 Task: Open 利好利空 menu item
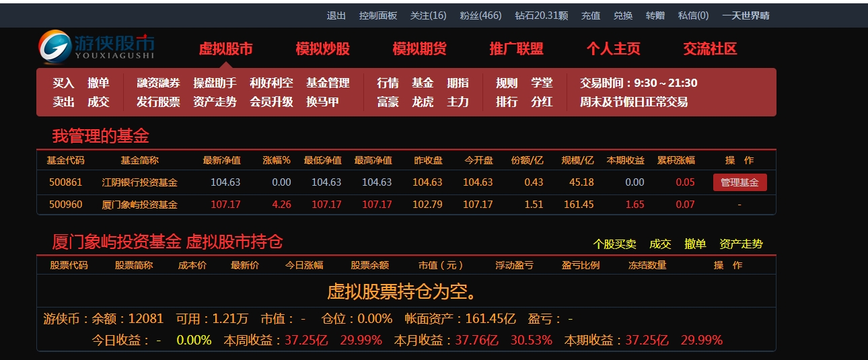click(x=271, y=83)
